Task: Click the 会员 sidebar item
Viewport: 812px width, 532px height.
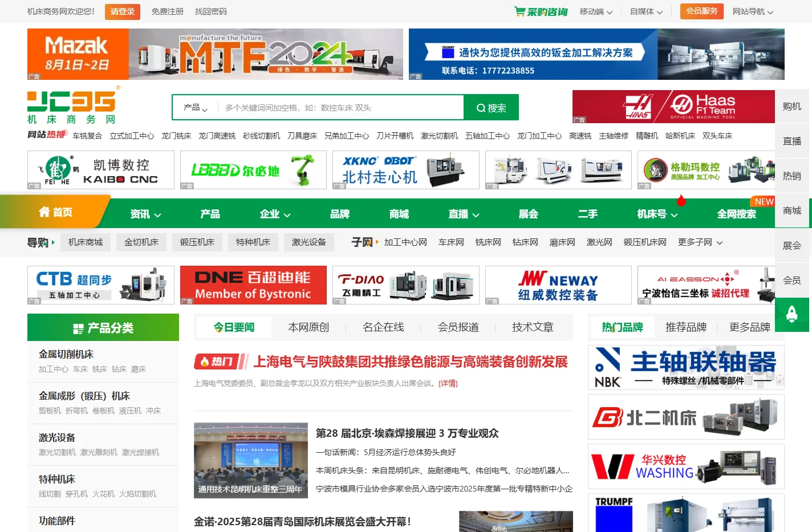Action: (x=792, y=280)
